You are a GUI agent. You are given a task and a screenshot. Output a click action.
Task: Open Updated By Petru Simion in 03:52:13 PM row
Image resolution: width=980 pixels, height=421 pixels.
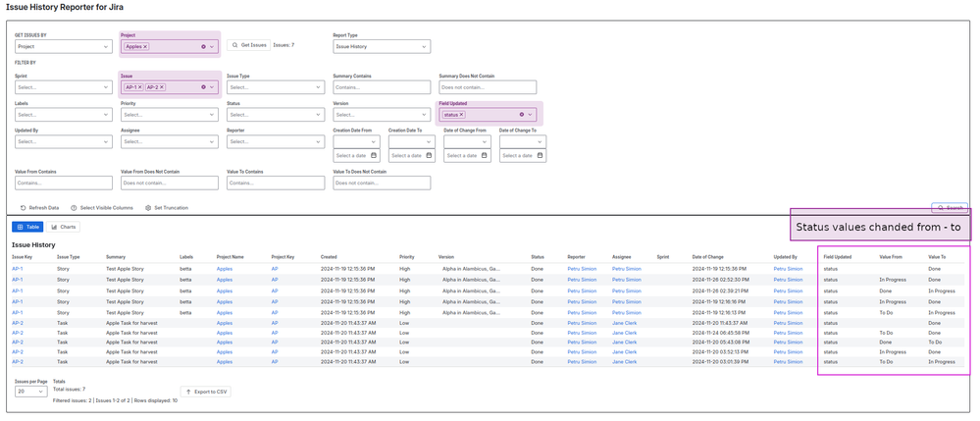tap(788, 351)
